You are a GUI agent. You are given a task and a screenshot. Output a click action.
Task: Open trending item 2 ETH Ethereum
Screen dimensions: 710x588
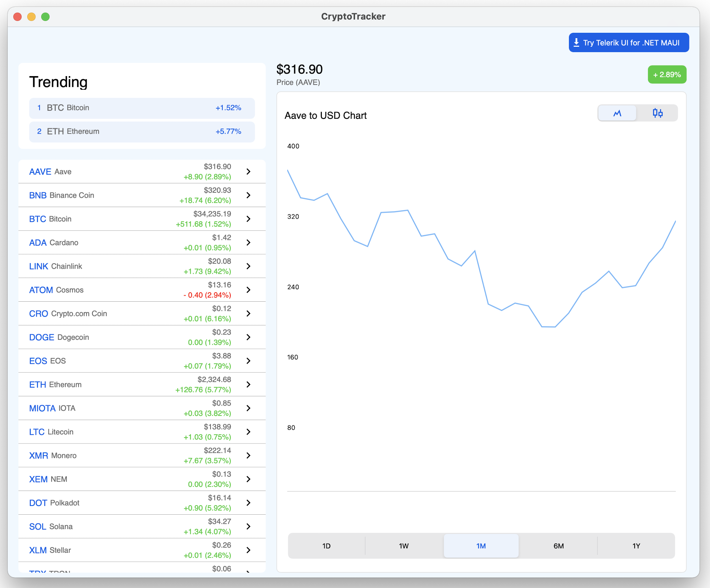click(x=142, y=132)
